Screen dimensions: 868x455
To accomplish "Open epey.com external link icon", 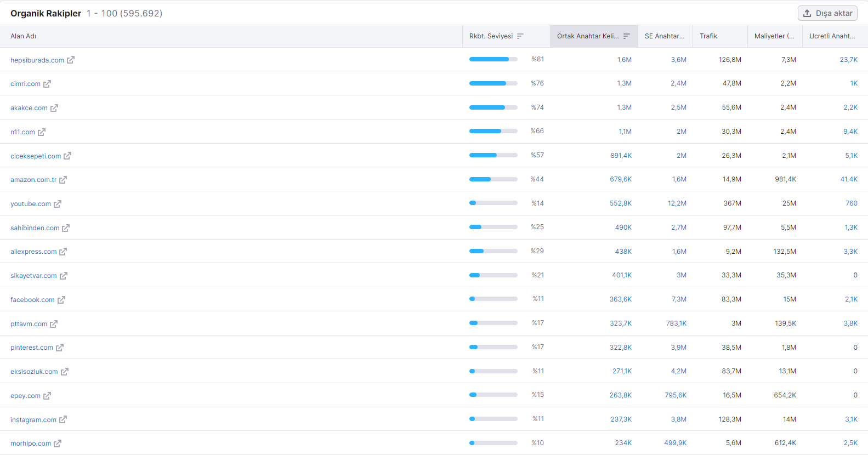I will [47, 396].
